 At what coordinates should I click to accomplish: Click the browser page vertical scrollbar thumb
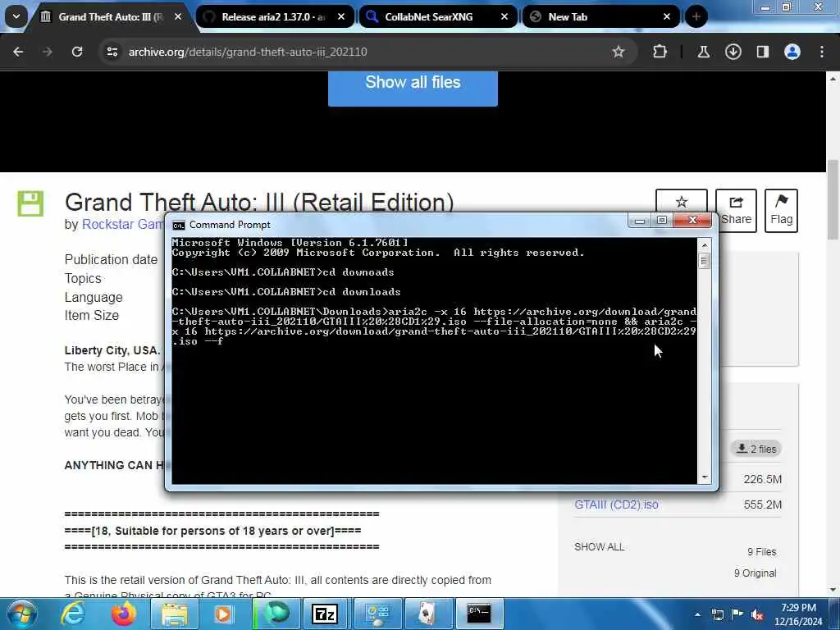(x=833, y=200)
